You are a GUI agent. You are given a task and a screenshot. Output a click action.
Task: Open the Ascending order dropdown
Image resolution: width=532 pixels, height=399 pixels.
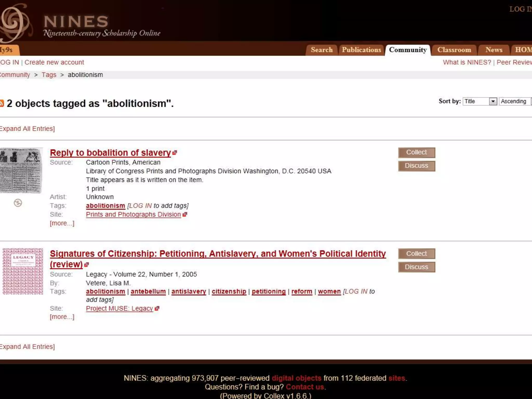(514, 101)
